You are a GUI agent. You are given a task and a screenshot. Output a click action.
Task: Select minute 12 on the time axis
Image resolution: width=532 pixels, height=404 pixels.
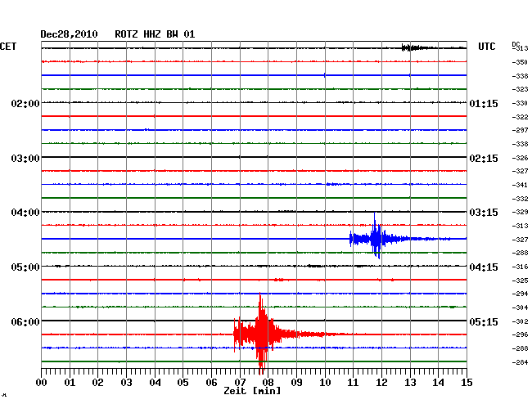[x=381, y=382]
